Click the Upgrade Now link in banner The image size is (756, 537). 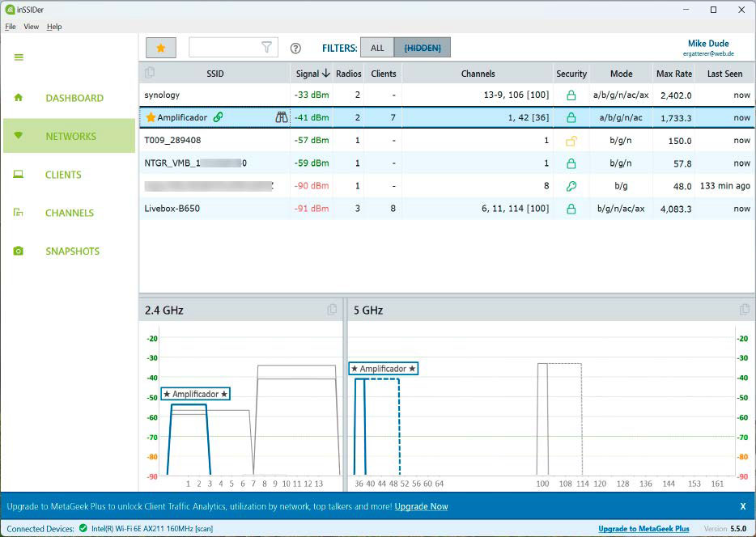pyautogui.click(x=421, y=506)
